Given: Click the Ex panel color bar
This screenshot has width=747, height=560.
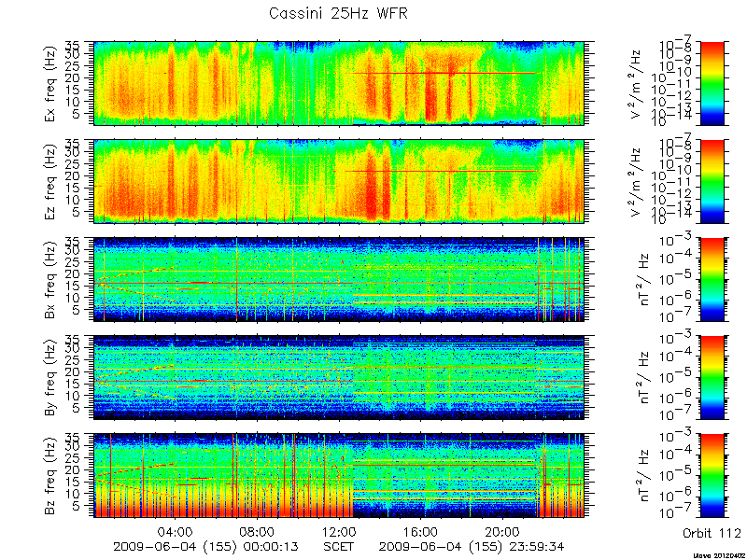Looking at the screenshot, I should (x=712, y=83).
